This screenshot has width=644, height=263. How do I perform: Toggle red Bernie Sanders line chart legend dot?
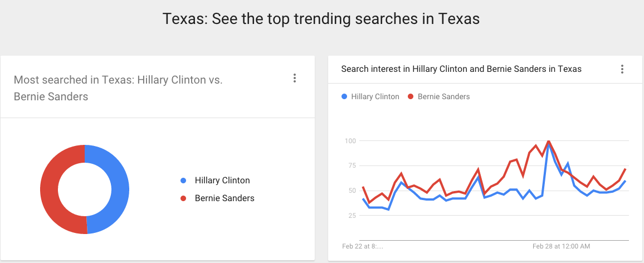click(411, 97)
